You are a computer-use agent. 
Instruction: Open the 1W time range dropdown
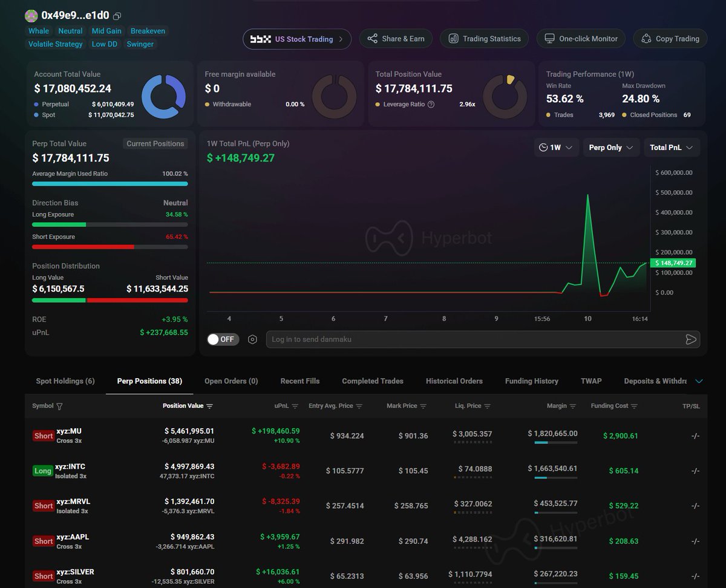pos(557,148)
